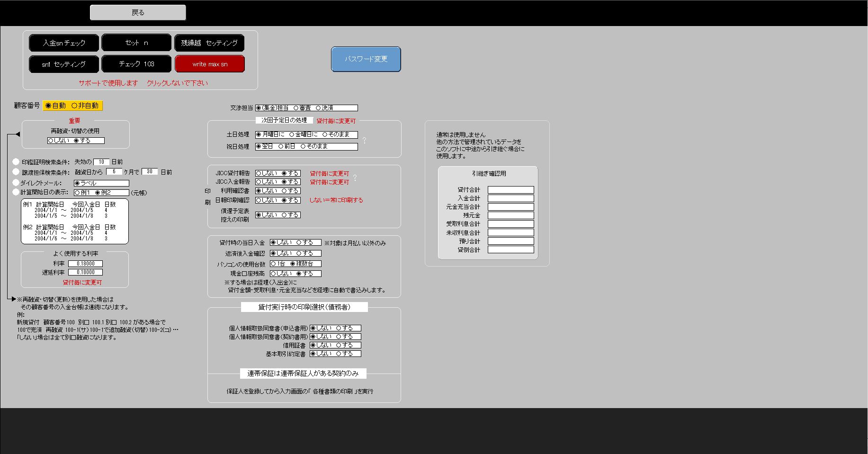Click the 利率 input field

pyautogui.click(x=86, y=264)
